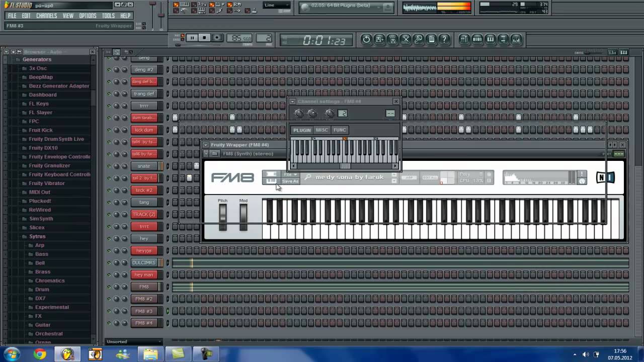Mute the DULCIMRS channel LED
Screen dimensions: 644x362
tap(109, 262)
